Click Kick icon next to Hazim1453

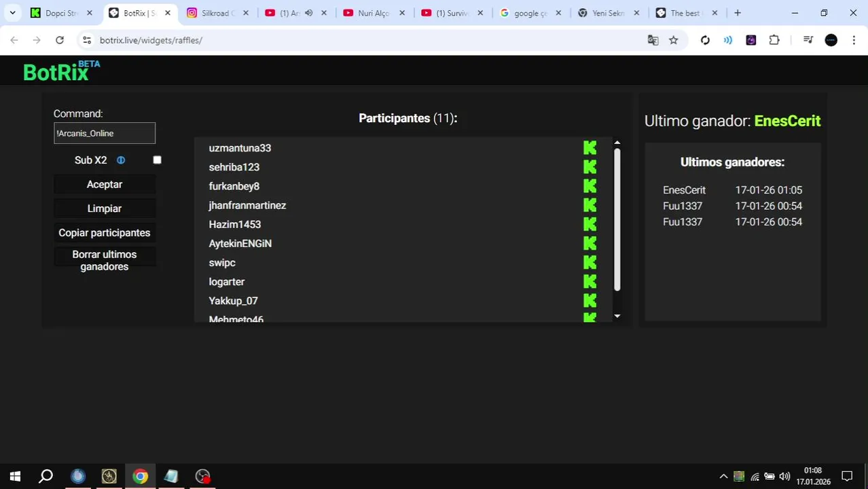click(x=590, y=223)
